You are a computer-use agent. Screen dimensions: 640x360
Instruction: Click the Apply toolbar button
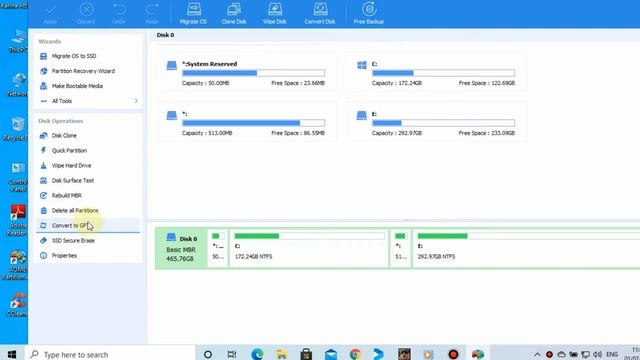pyautogui.click(x=51, y=13)
